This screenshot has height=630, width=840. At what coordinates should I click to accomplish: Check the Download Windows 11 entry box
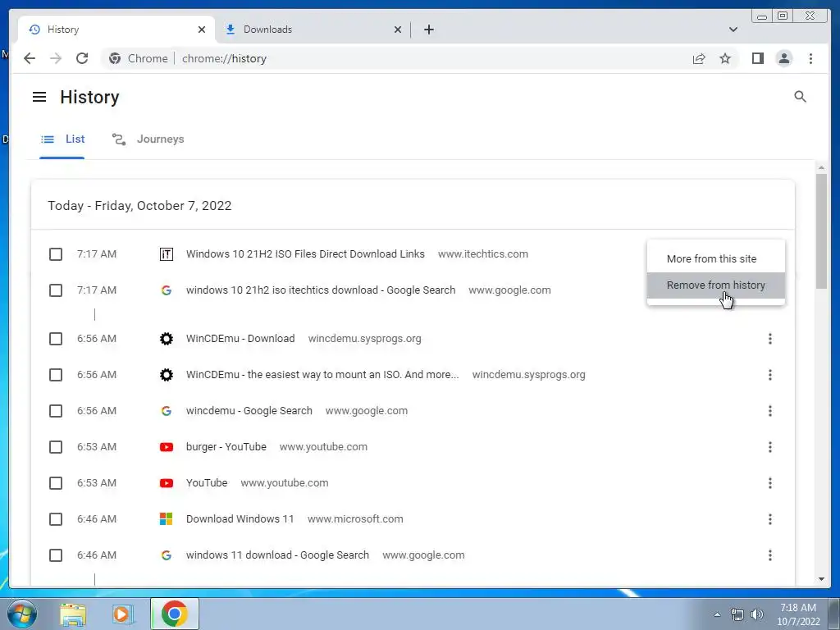[x=56, y=519]
